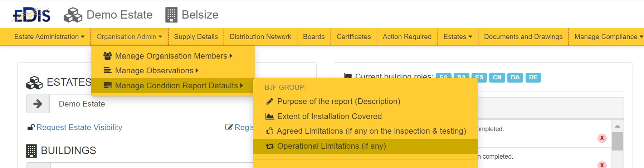Click the Demo Estate cubes icon in header
644x168 pixels.
click(x=73, y=15)
